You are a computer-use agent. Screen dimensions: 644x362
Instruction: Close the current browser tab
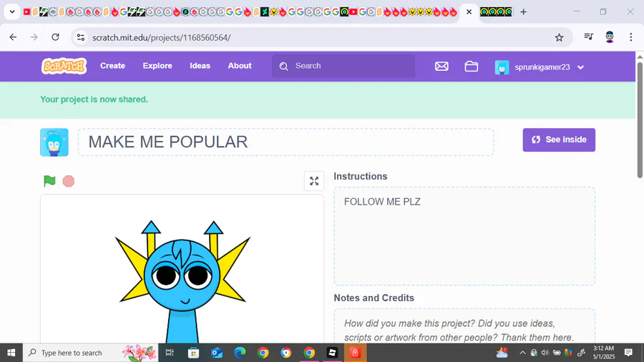coord(469,12)
